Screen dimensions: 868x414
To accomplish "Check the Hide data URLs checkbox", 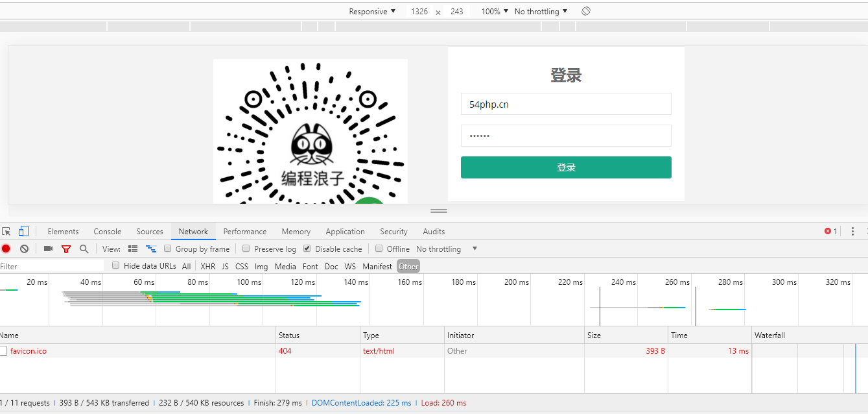I will 116,265.
